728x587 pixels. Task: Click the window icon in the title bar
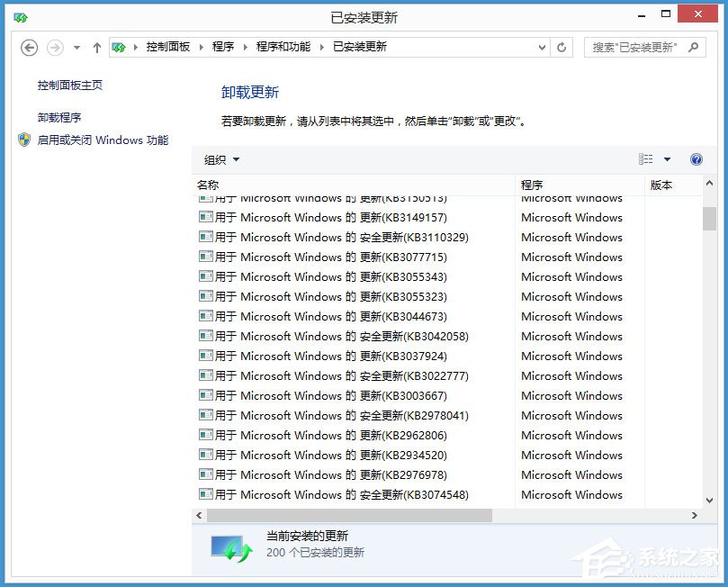click(20, 15)
